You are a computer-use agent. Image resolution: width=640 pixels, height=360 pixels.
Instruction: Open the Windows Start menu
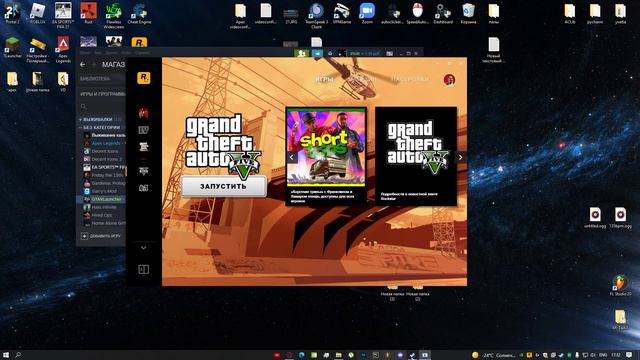click(x=6, y=355)
